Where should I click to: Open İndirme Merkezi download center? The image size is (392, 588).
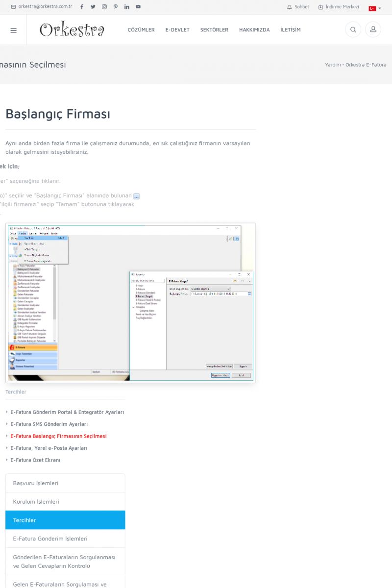[339, 7]
